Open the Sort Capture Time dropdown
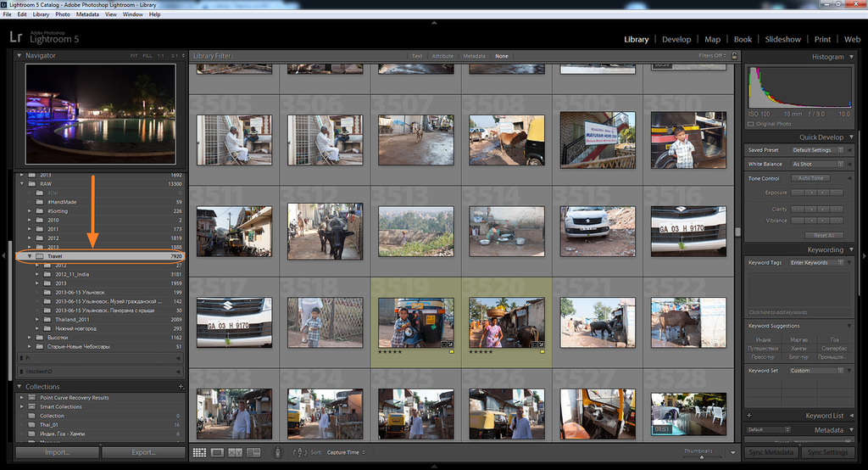This screenshot has width=868, height=470. (x=346, y=453)
